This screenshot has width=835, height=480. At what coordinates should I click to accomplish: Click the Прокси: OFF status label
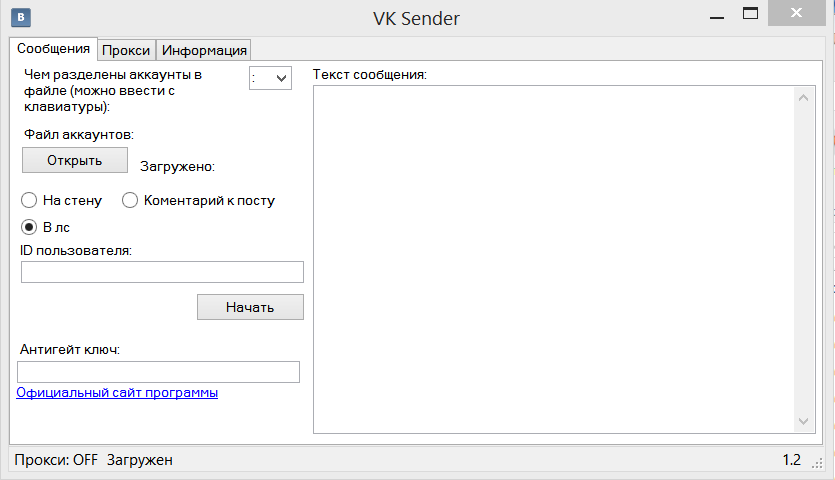click(x=57, y=460)
